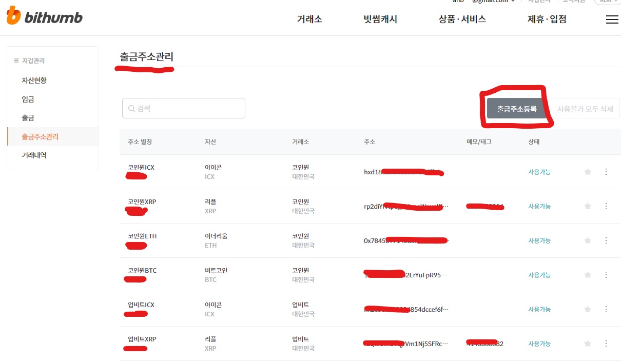Click the Bithumb logo

44,17
